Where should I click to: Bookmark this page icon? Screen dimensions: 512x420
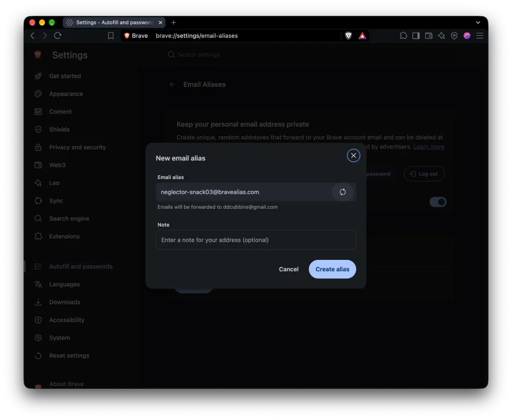tap(111, 36)
